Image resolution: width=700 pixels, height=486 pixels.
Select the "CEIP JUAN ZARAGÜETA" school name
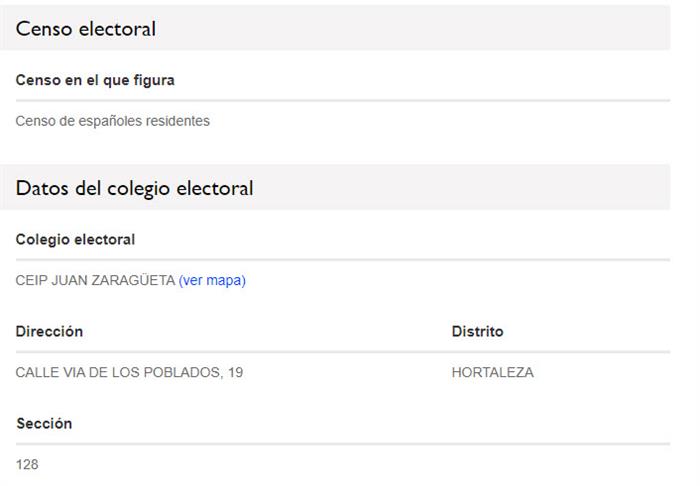(x=95, y=281)
